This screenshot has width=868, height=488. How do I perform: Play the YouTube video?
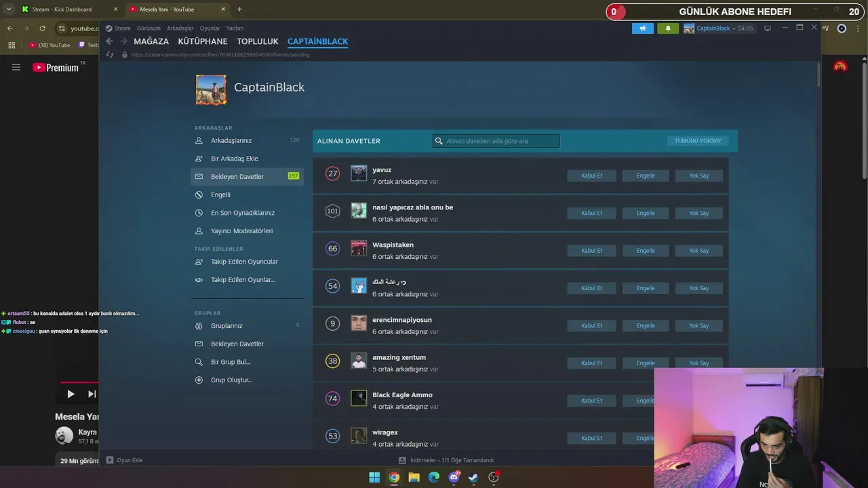[x=71, y=394]
